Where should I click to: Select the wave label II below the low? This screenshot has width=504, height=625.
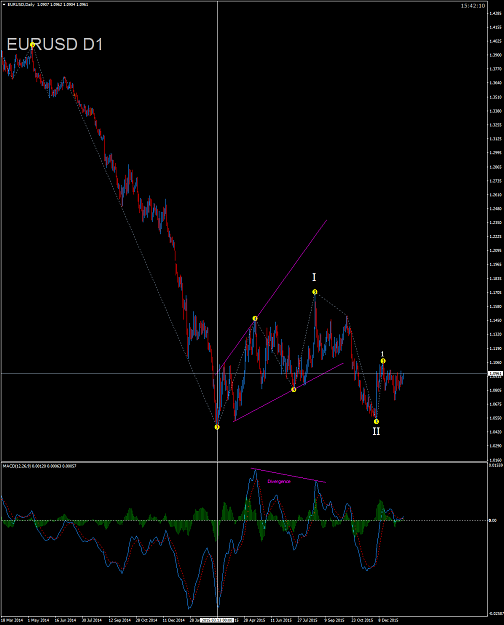point(376,431)
